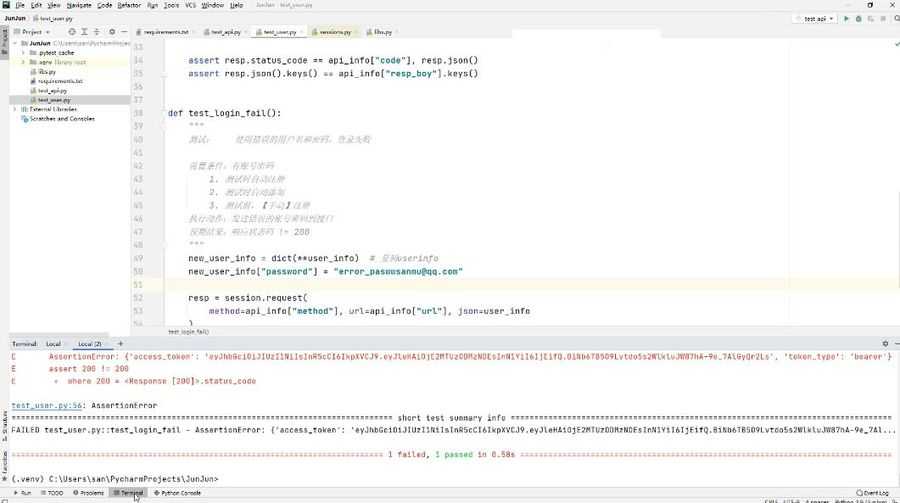Click line with error_pass password string
This screenshot has width=900, height=503.
[x=325, y=272]
